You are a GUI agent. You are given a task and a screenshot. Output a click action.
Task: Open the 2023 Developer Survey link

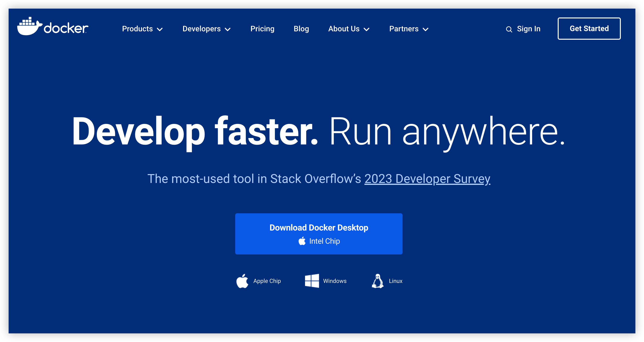427,179
